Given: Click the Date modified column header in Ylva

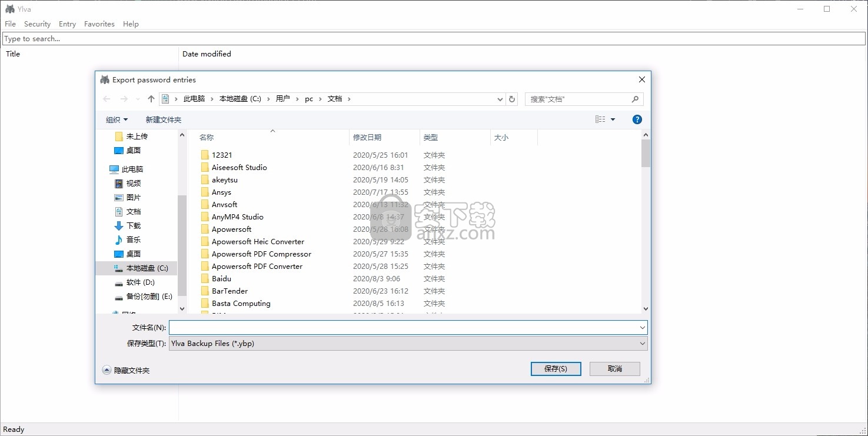Looking at the screenshot, I should [207, 54].
